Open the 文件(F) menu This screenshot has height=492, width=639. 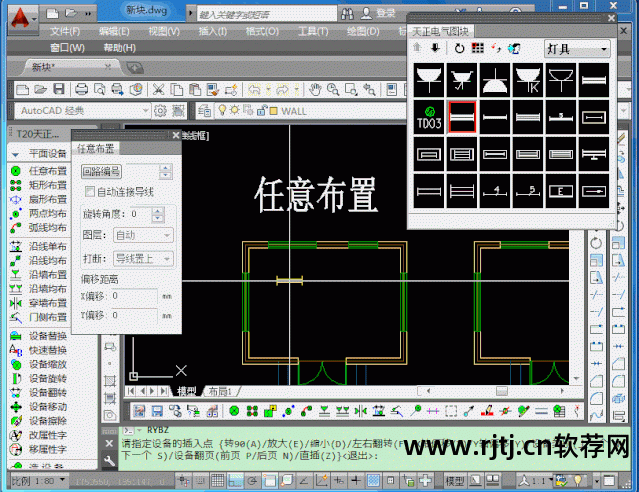click(65, 31)
